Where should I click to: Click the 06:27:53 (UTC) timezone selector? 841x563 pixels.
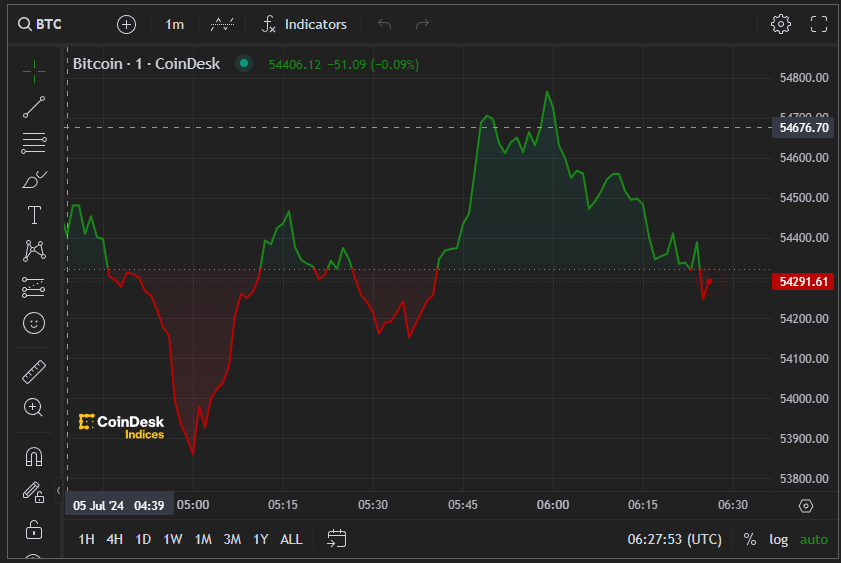click(x=675, y=539)
